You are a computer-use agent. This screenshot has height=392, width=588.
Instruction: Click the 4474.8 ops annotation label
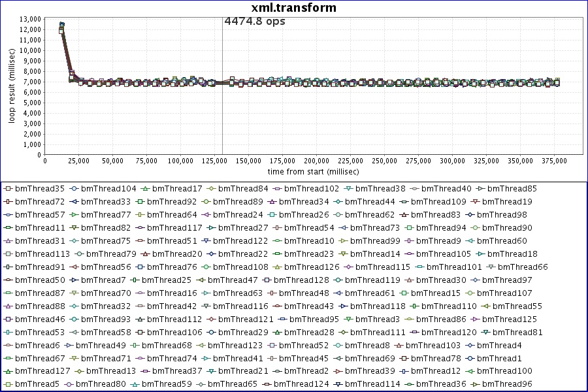click(x=255, y=21)
